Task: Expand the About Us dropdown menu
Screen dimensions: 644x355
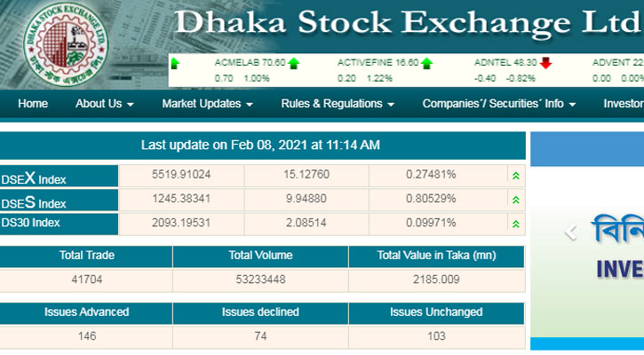Action: pyautogui.click(x=105, y=104)
